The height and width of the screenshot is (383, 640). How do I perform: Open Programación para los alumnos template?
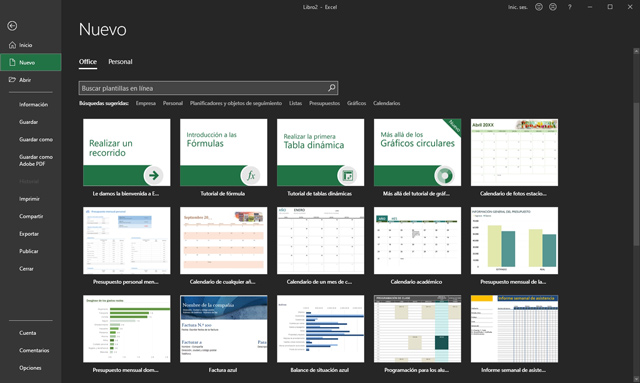418,329
